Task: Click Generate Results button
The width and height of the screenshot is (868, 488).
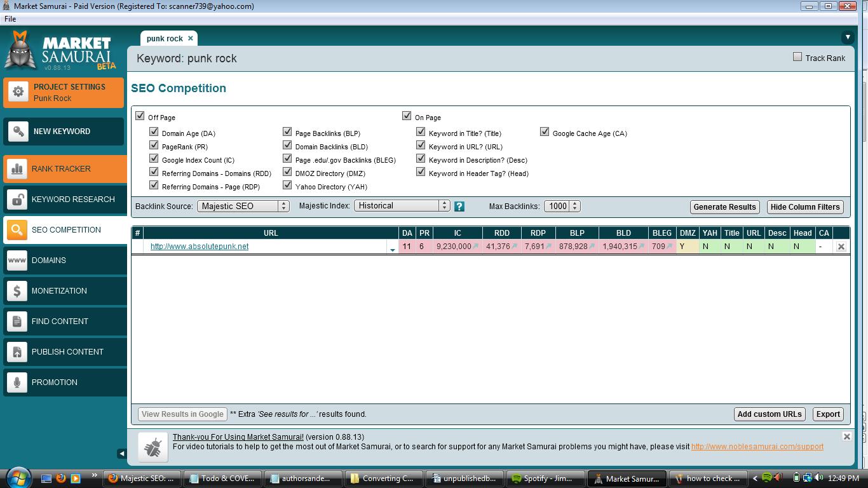Action: pos(724,207)
